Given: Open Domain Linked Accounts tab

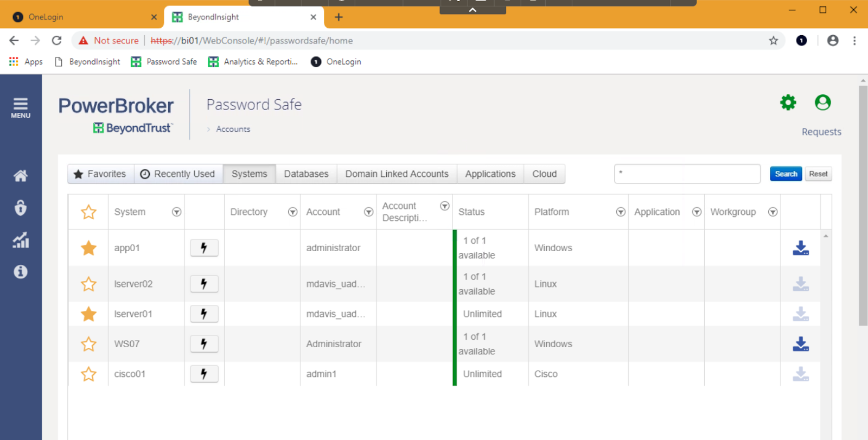Looking at the screenshot, I should tap(397, 174).
